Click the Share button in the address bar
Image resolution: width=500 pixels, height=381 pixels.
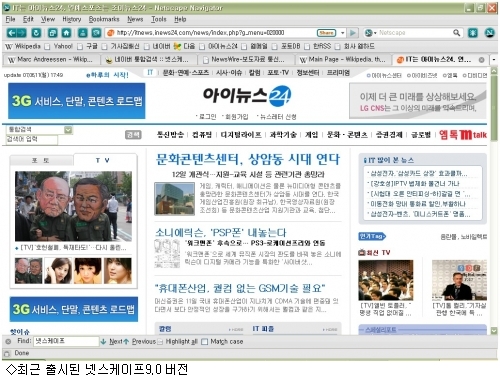(326, 33)
